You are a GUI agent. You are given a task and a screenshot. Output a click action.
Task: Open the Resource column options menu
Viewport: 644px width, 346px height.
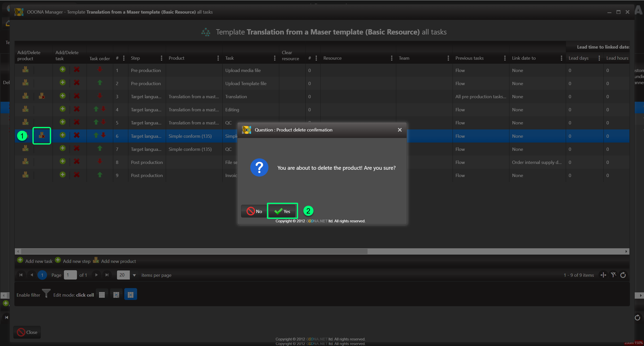(x=391, y=58)
